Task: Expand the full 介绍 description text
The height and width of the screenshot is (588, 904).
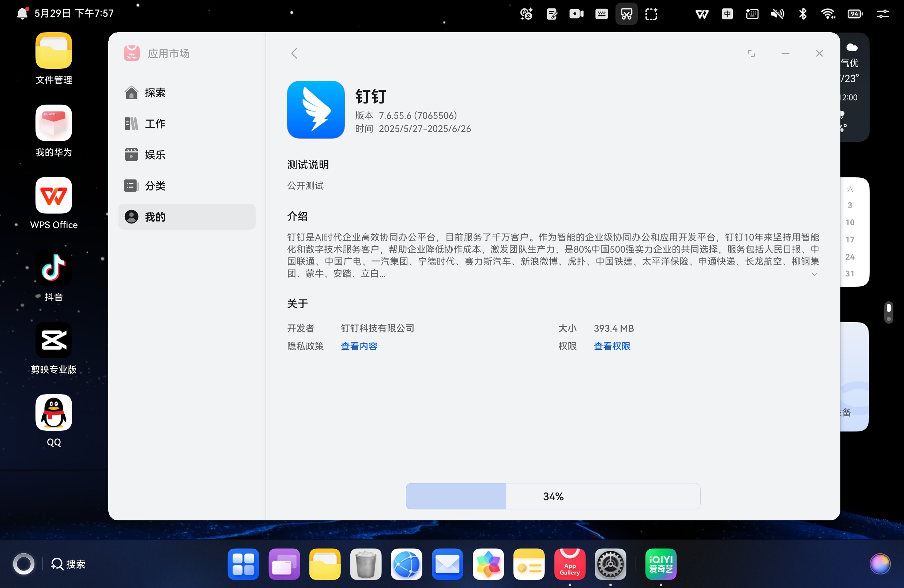Action: [x=814, y=274]
